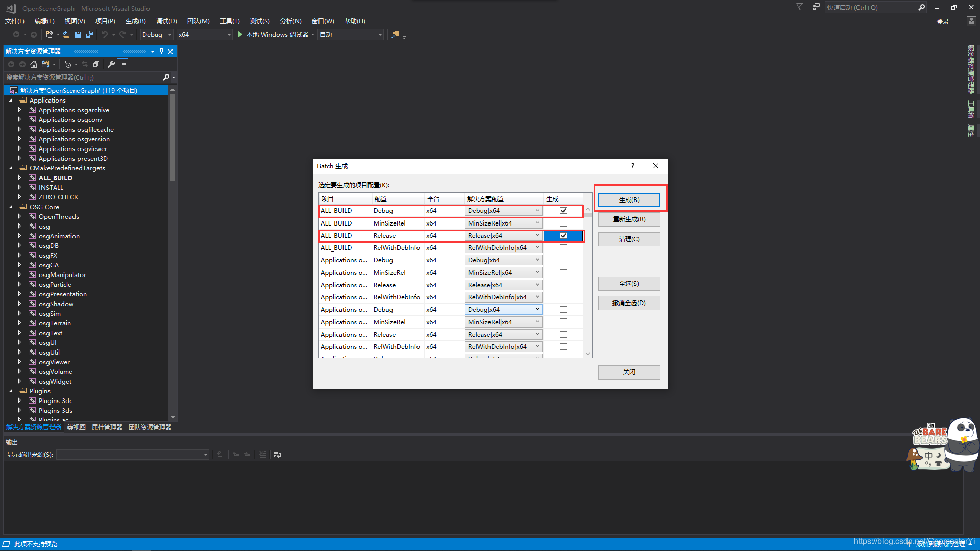Click the Save toolbar icon
Image resolution: width=980 pixels, height=551 pixels.
coord(78,35)
